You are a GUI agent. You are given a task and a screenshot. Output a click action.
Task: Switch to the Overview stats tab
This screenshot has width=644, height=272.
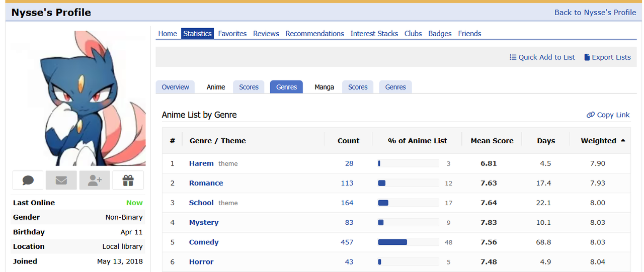pyautogui.click(x=176, y=87)
